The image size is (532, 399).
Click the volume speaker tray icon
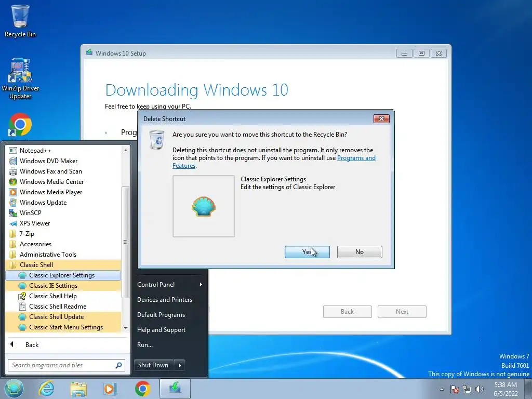[x=480, y=389]
